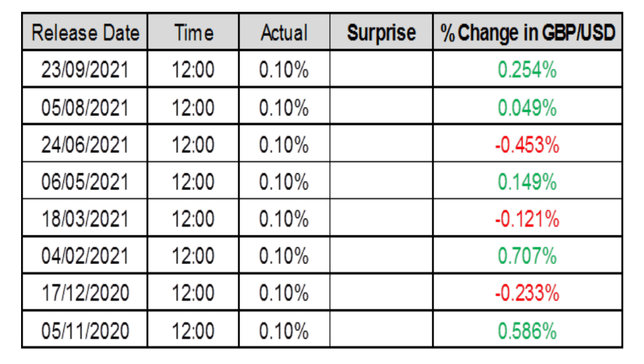Click the Time column header
This screenshot has height=364, width=644.
point(194,33)
